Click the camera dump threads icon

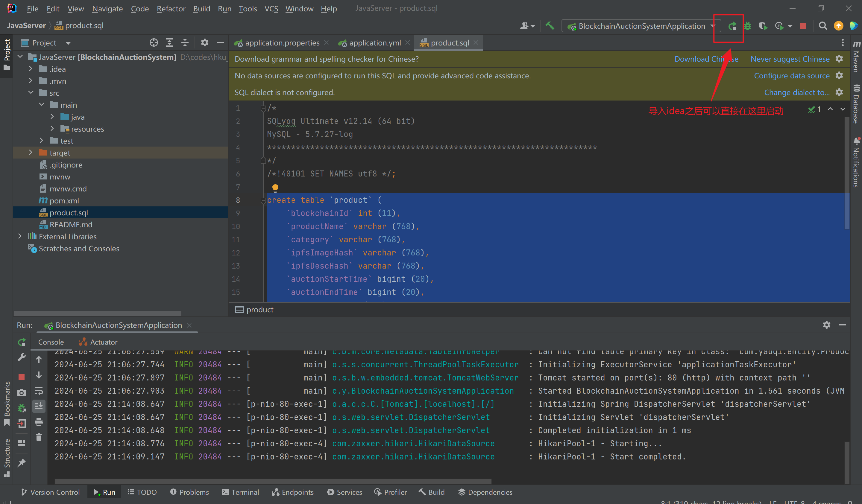pos(22,392)
